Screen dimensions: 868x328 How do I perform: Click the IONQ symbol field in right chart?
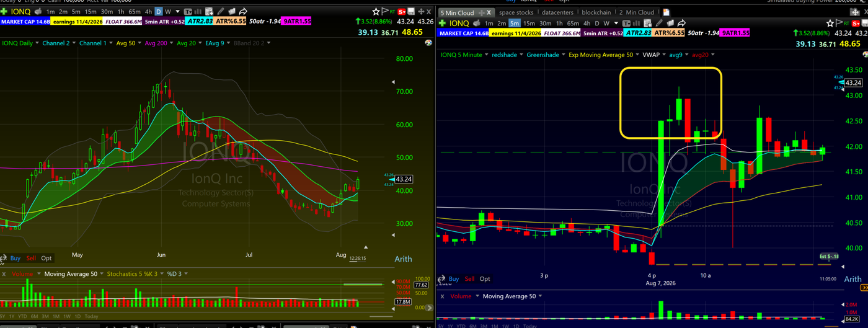[459, 23]
